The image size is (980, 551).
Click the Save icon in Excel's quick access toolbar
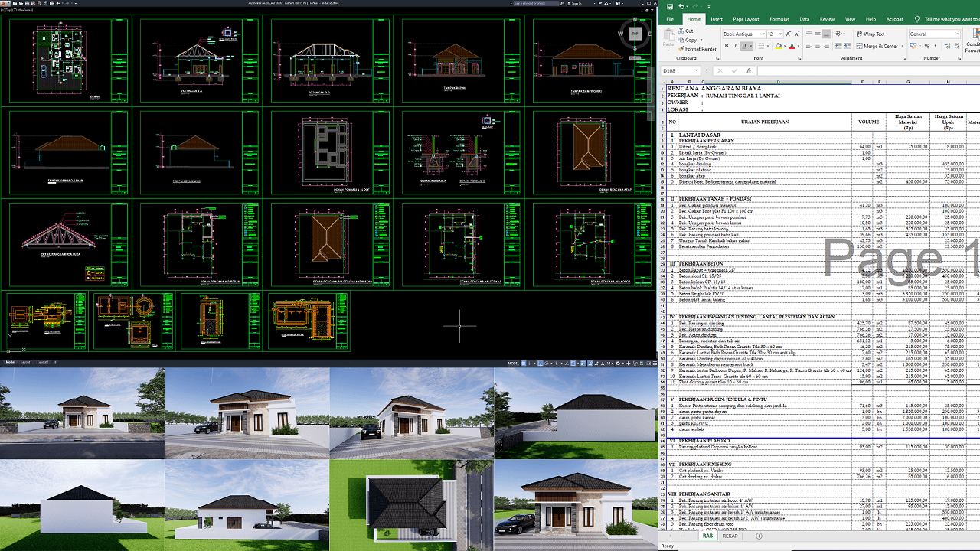pyautogui.click(x=670, y=7)
